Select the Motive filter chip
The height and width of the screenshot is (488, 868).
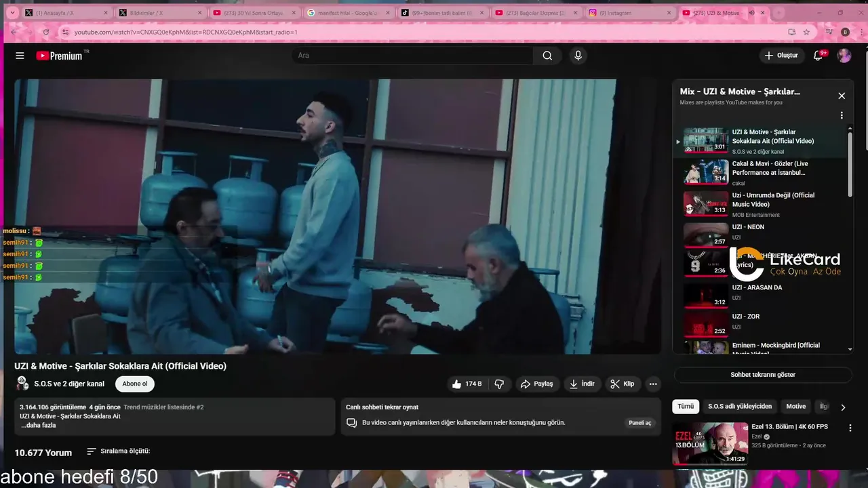click(x=796, y=407)
